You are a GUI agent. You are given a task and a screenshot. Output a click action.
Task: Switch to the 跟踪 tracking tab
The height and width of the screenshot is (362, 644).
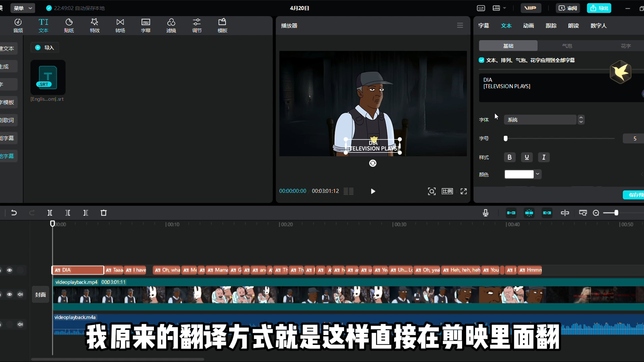(551, 25)
